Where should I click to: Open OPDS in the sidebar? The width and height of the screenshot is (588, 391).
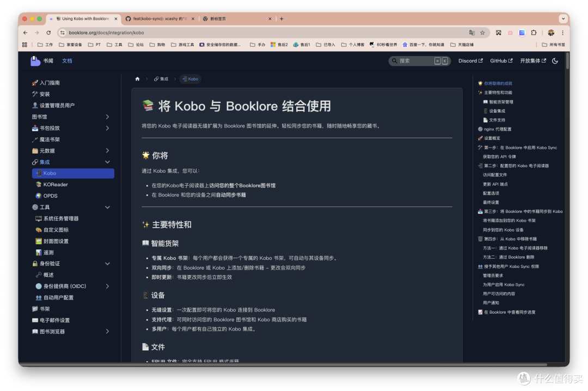tap(46, 195)
